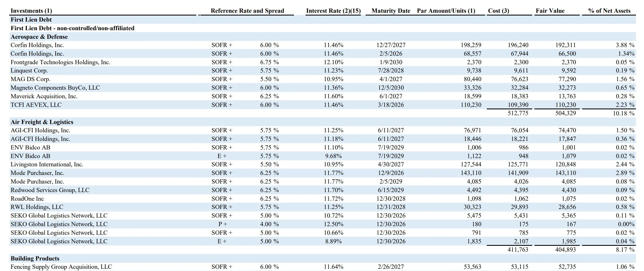This screenshot has width=644, height=271.
Task: Select RoadOne Inc investment name
Action: tap(27, 199)
